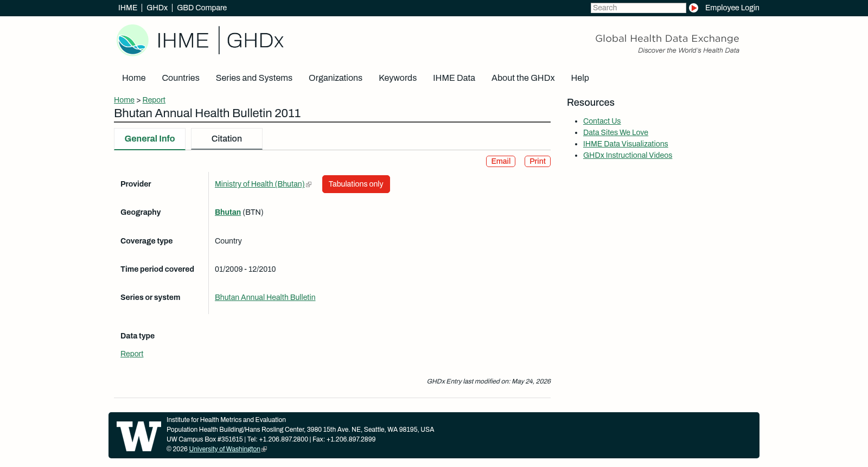Click the Tabulations only red badge
868x467 pixels.
356,184
